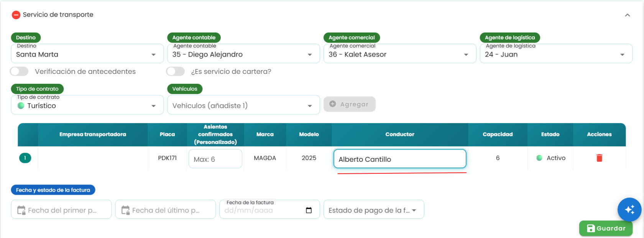The image size is (644, 238).
Task: Click calendar icon in Fecha del último pago
Action: pyautogui.click(x=126, y=210)
